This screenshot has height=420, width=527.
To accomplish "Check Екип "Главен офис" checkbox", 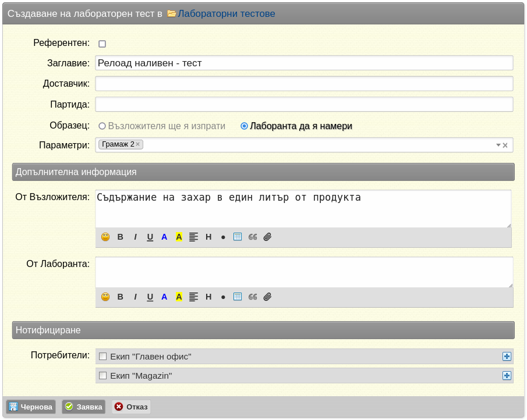I will coord(103,356).
